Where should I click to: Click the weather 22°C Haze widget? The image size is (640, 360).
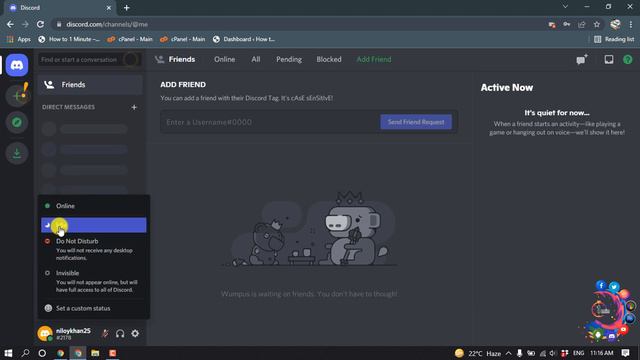tap(478, 353)
